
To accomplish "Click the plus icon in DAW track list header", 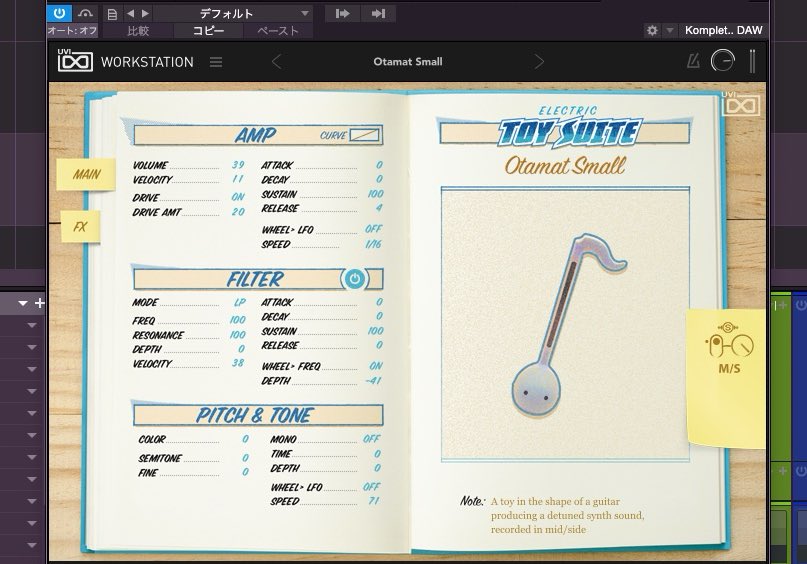I will (39, 303).
